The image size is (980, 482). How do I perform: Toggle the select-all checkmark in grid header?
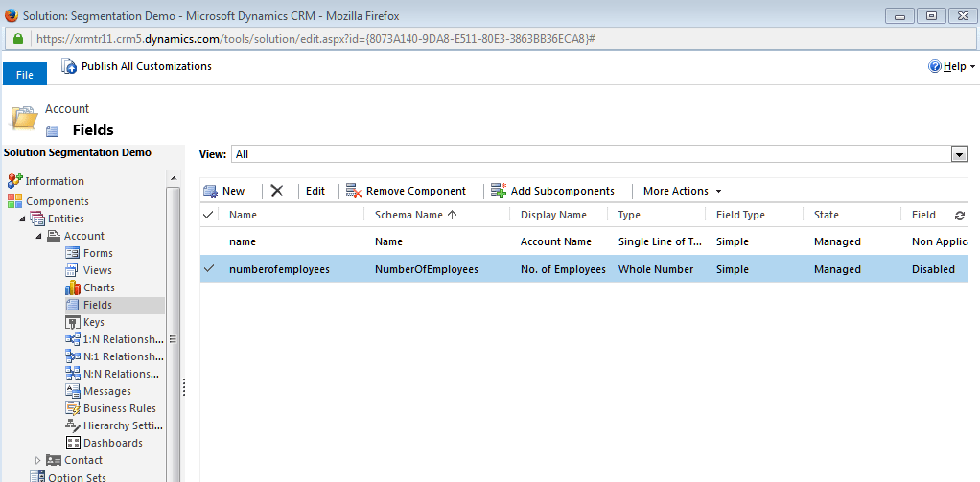[209, 215]
